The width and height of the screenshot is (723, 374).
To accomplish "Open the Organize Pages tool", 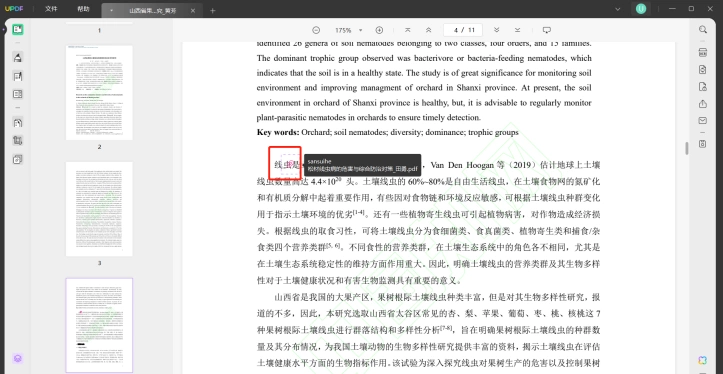I will point(18,123).
